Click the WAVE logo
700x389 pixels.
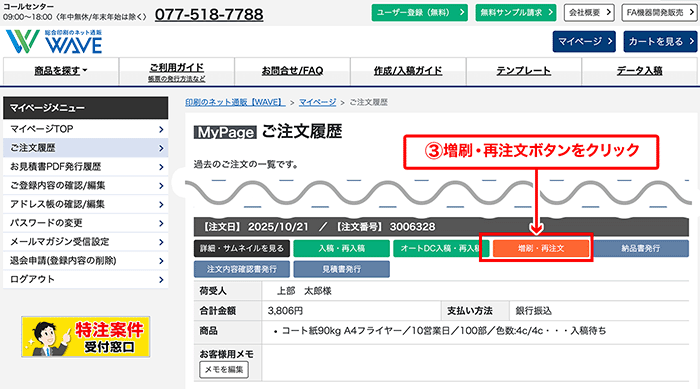pyautogui.click(x=54, y=42)
